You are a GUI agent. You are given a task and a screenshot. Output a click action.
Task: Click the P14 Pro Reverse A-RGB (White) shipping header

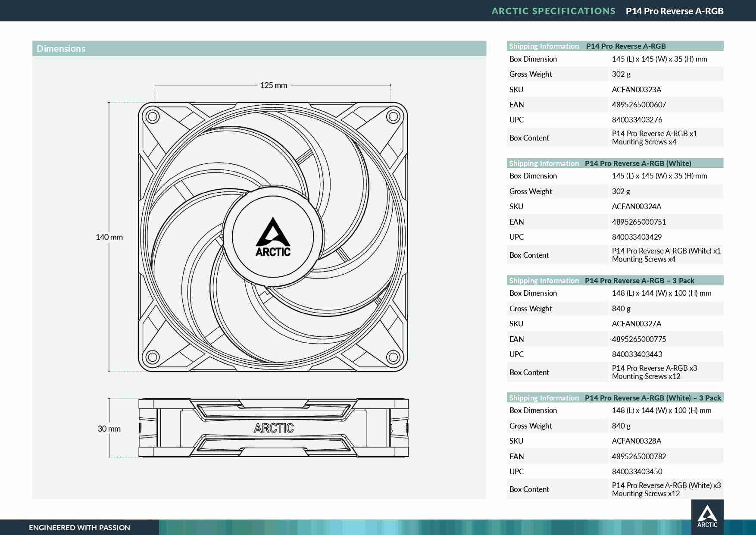click(615, 163)
